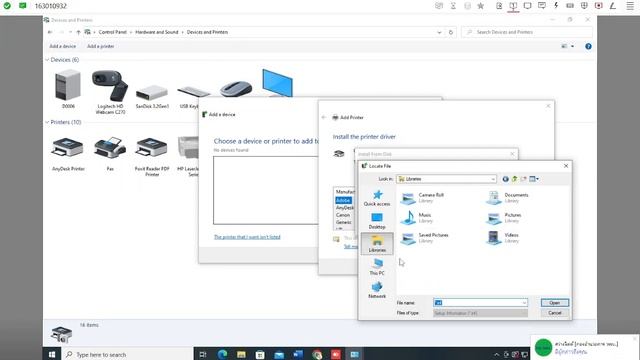Select the Videos library

point(502,238)
